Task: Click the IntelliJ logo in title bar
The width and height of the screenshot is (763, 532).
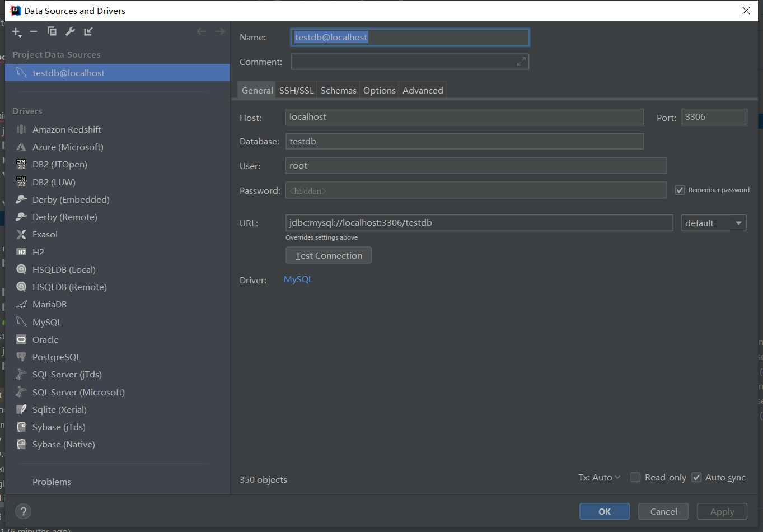Action: 16,11
